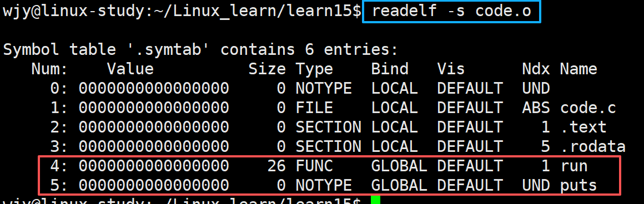Click the symbol name .rodata

click(x=593, y=146)
